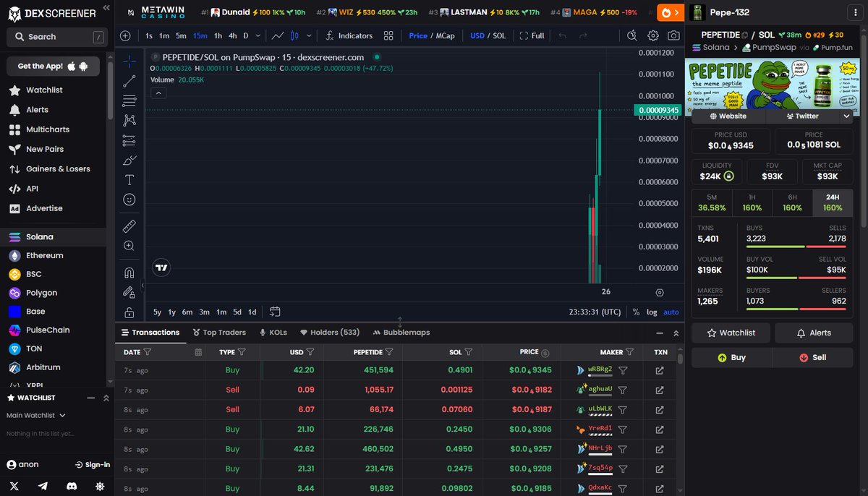This screenshot has height=496, width=868.
Task: Open the Indicators dialog
Action: (x=349, y=35)
